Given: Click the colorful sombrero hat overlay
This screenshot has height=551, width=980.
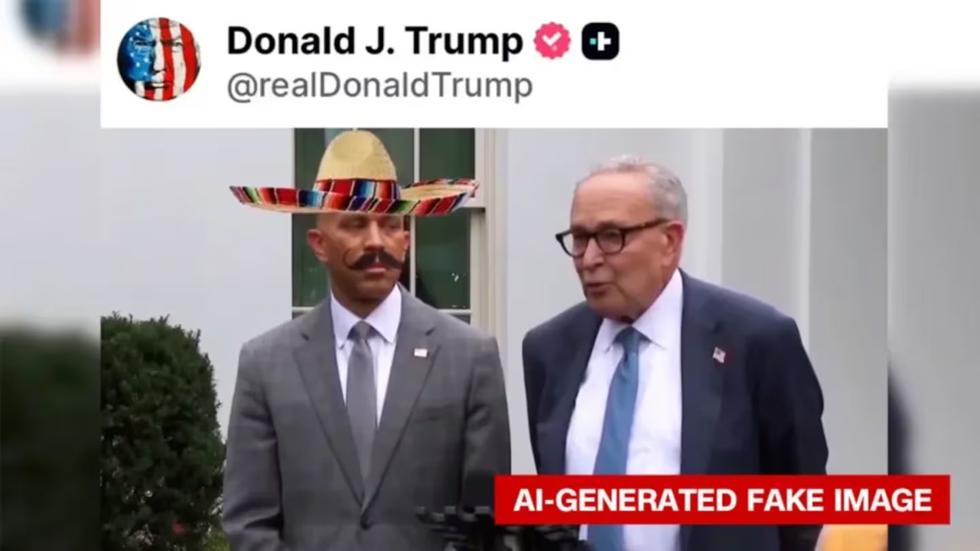Looking at the screenshot, I should pos(354,174).
